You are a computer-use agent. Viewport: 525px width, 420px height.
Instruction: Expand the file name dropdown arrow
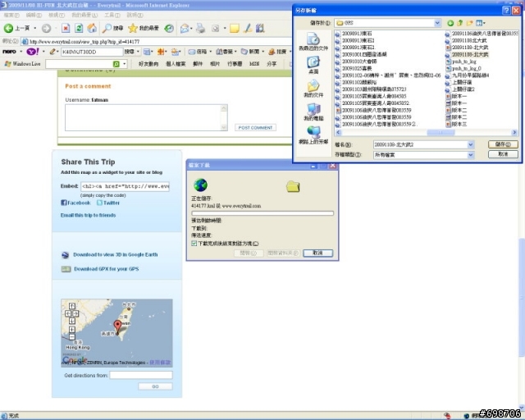point(470,144)
